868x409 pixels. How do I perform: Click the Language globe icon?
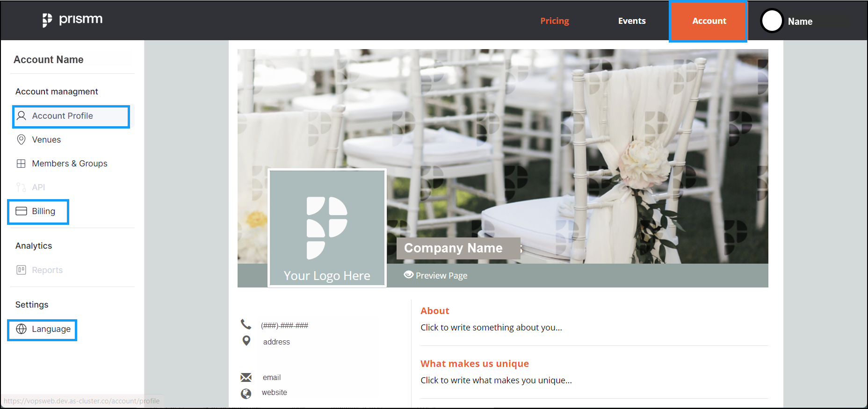21,329
